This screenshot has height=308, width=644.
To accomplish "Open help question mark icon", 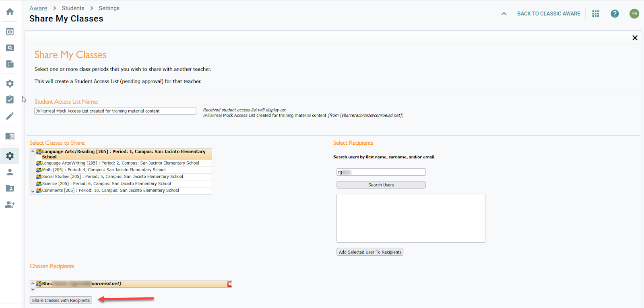I will [615, 14].
